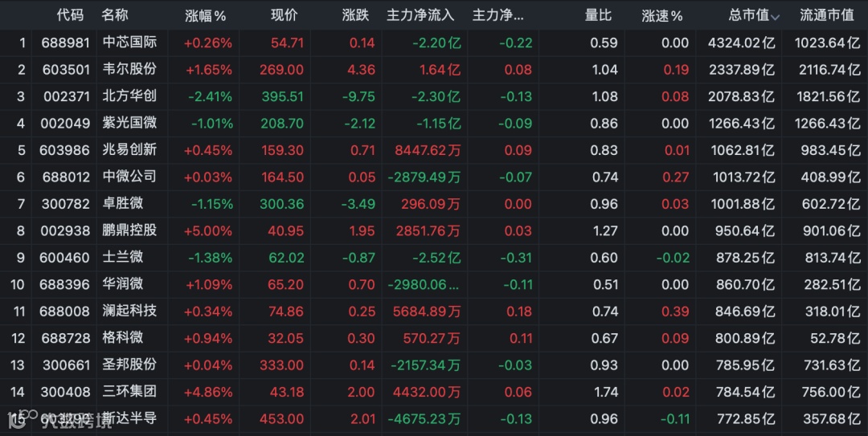Sort table by 代码 column header

(70, 15)
